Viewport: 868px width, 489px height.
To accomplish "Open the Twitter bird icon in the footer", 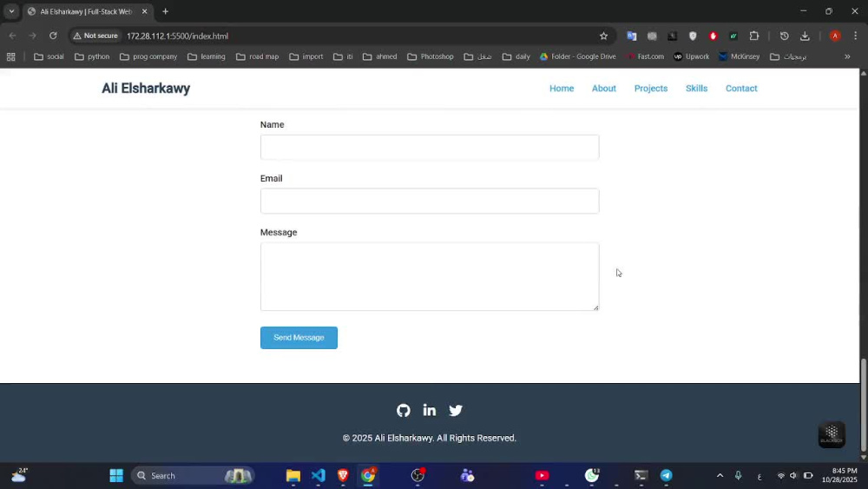I will tap(456, 410).
